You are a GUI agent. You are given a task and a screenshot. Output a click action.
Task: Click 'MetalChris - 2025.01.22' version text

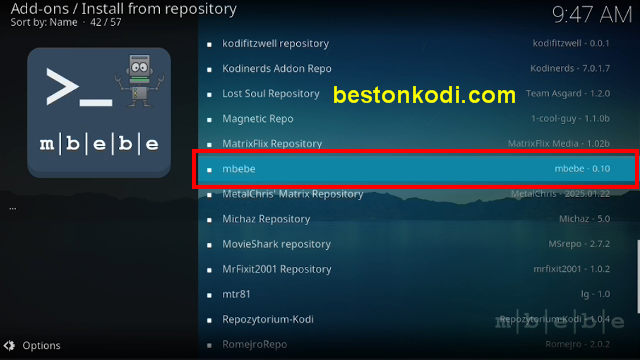click(x=560, y=193)
